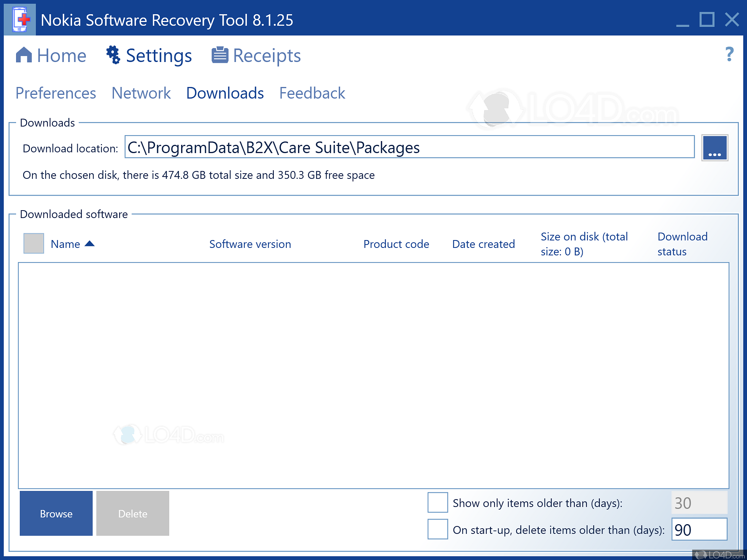Open help with the question mark icon

[729, 55]
